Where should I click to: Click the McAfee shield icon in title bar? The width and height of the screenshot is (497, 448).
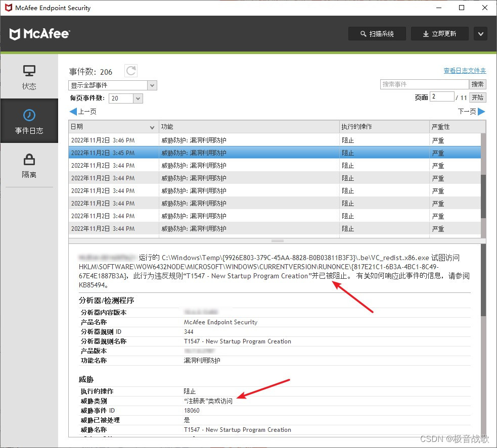click(x=8, y=8)
